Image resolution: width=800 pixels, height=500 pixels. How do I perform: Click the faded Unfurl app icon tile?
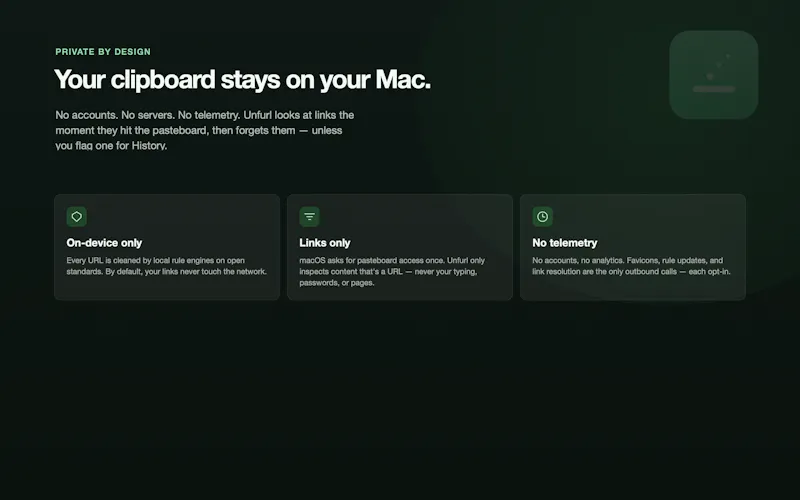(x=713, y=74)
